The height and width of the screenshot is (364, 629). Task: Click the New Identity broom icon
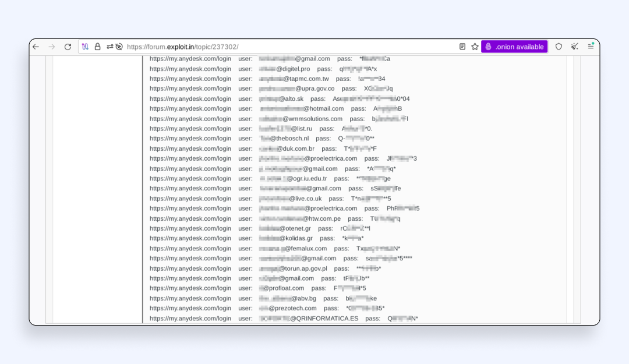pyautogui.click(x=574, y=47)
